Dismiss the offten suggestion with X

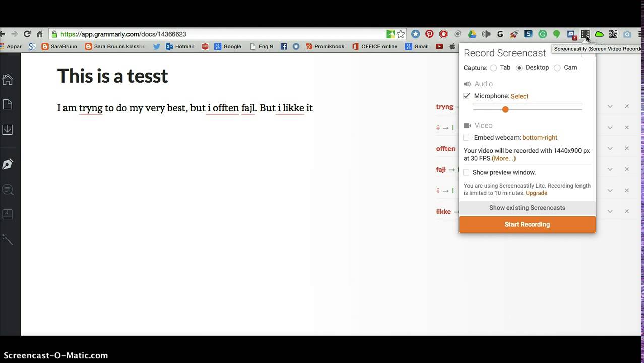pos(627,148)
